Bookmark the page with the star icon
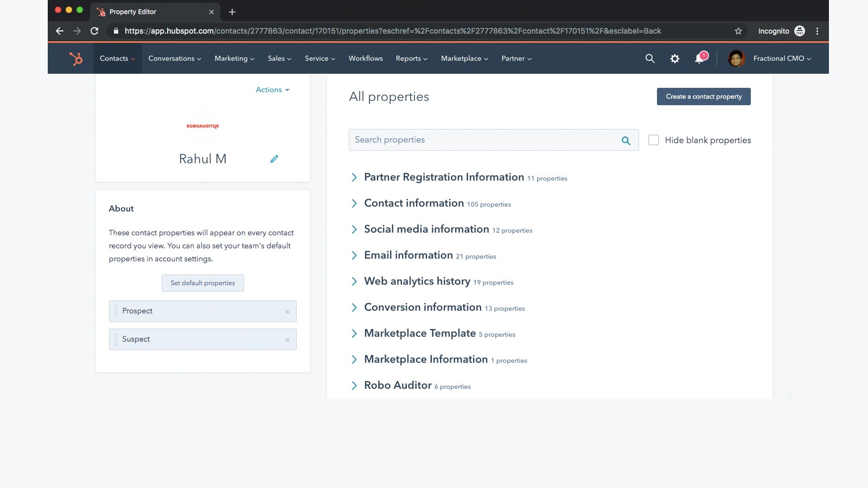Screen dimensions: 868x488 point(738,31)
